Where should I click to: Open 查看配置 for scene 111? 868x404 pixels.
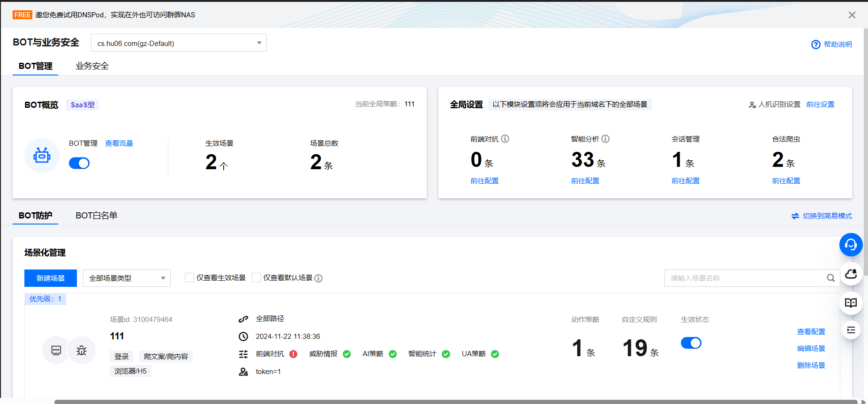[x=811, y=332]
